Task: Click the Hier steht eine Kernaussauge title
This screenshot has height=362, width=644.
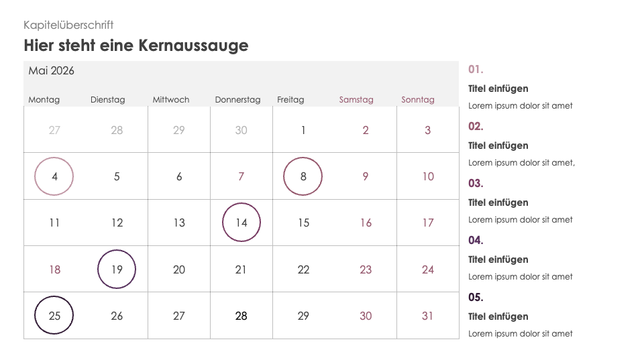Action: (x=136, y=46)
